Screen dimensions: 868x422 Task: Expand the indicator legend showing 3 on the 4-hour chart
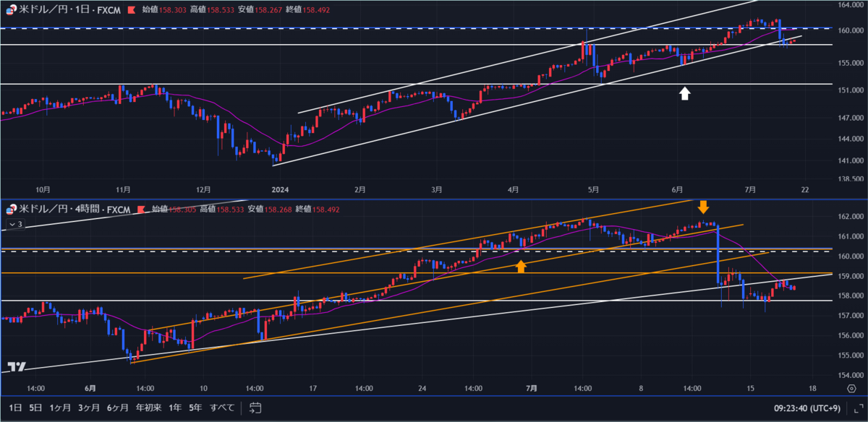point(14,225)
